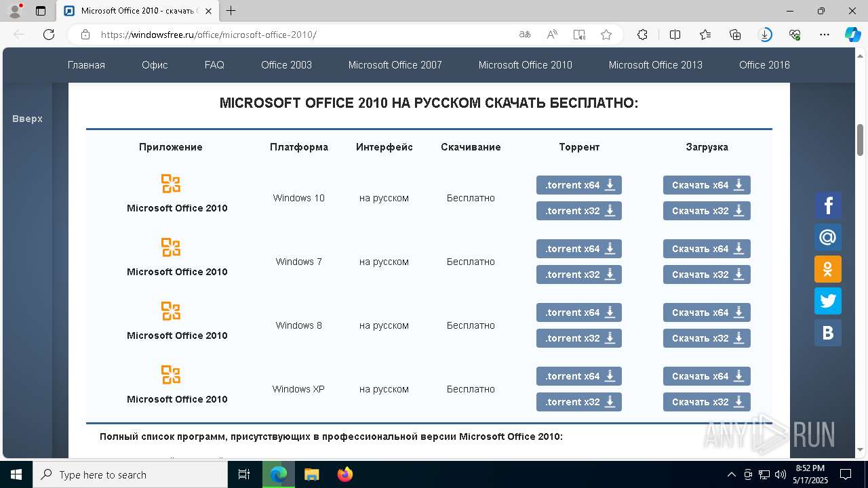The height and width of the screenshot is (488, 868).
Task: Click Скачать x32 for Windows 10
Action: [x=707, y=211]
